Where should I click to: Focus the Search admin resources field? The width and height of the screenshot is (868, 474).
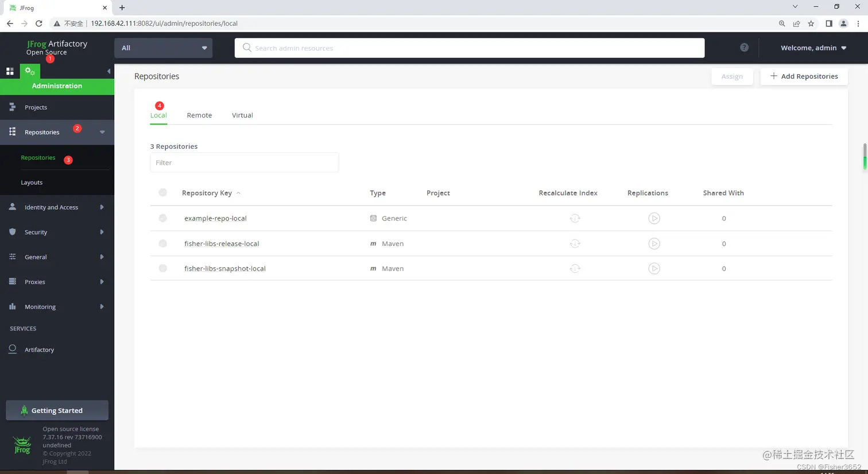[470, 48]
